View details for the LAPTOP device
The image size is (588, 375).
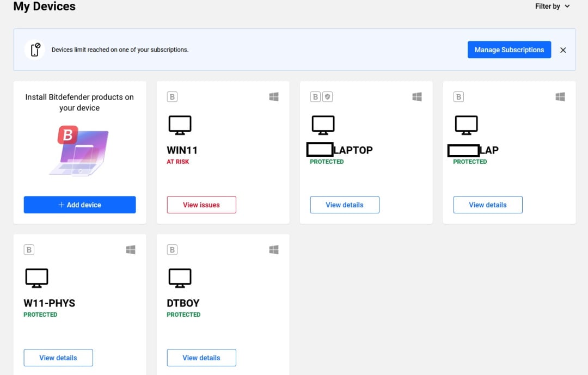345,205
